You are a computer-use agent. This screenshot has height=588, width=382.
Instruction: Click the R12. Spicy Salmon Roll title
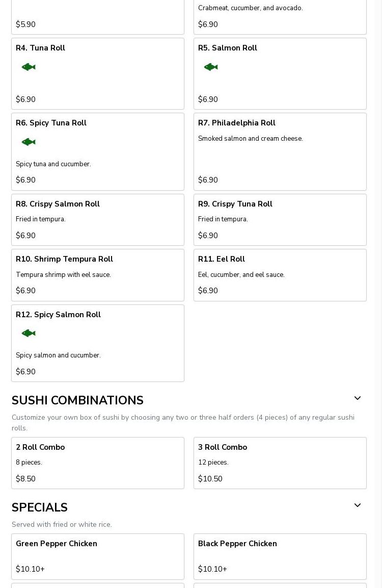point(58,315)
